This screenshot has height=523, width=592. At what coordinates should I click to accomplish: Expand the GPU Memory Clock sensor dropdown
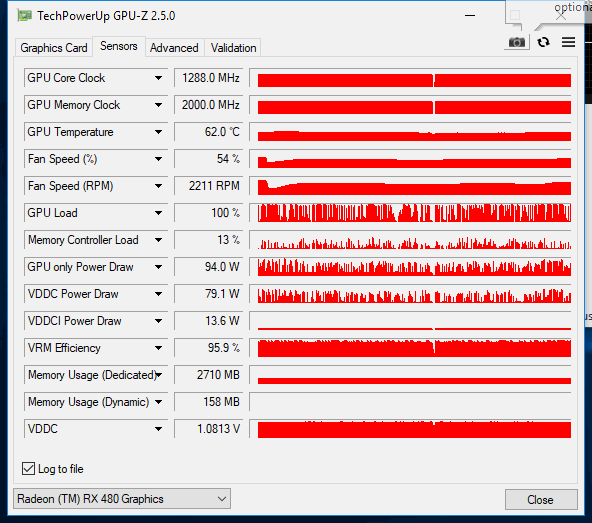coord(158,105)
